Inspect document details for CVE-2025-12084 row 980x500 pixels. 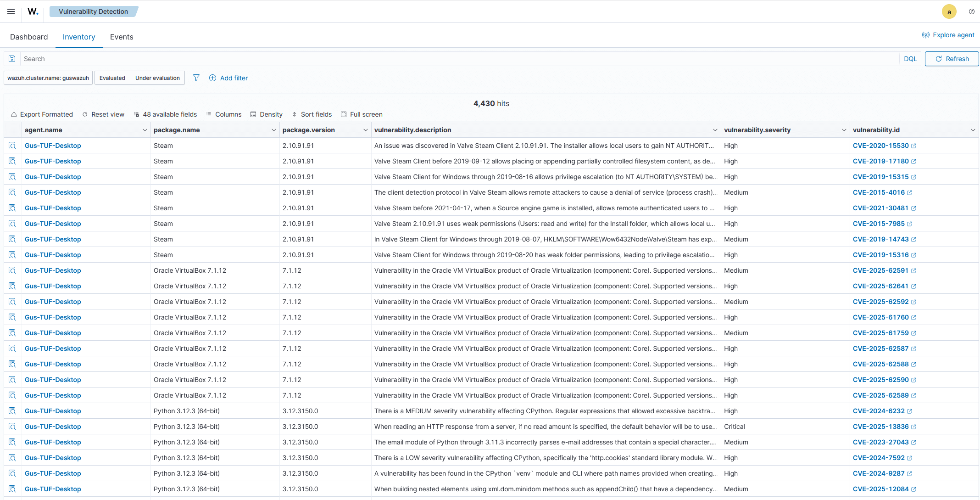[x=12, y=489]
